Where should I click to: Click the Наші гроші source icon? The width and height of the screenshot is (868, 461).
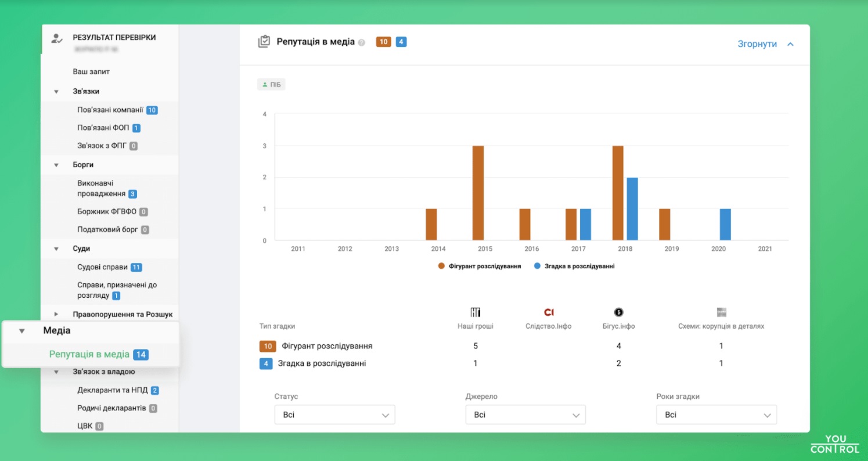[x=475, y=312]
